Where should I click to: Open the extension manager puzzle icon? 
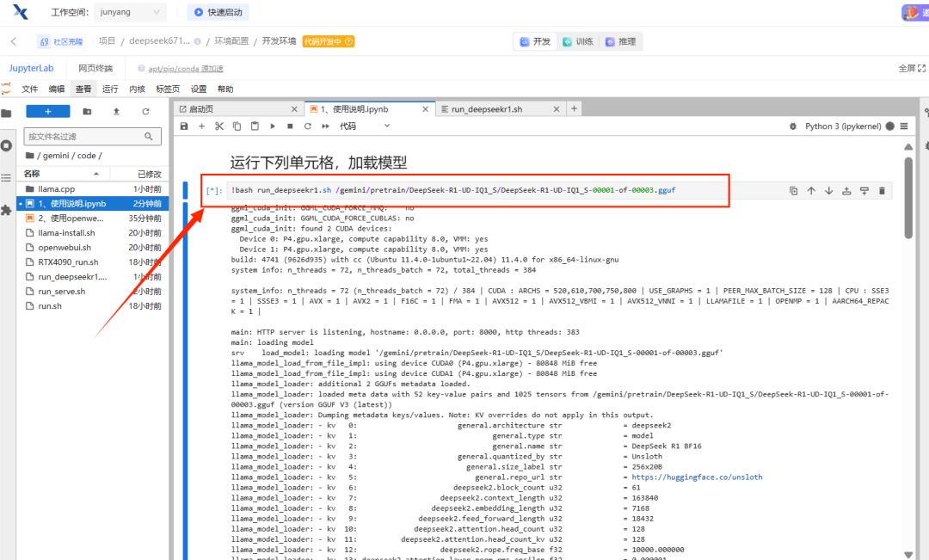click(x=6, y=211)
